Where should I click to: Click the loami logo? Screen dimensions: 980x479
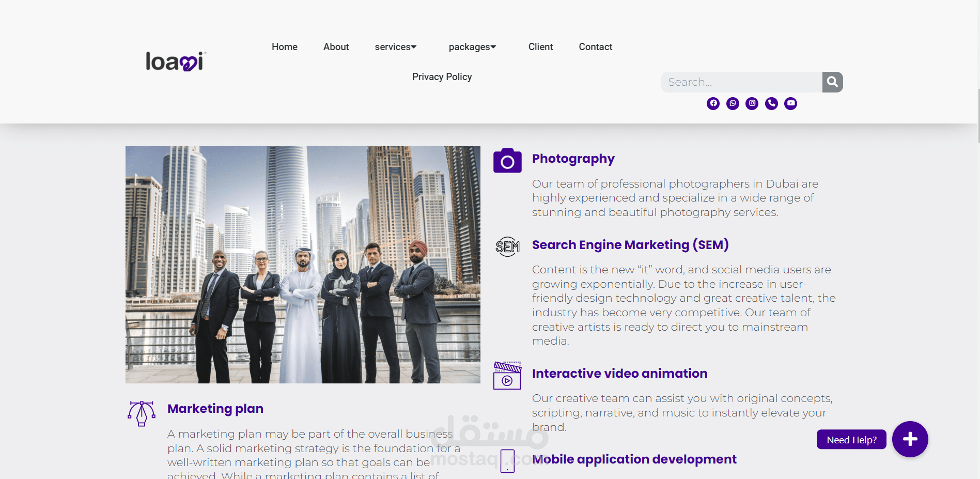pyautogui.click(x=176, y=61)
